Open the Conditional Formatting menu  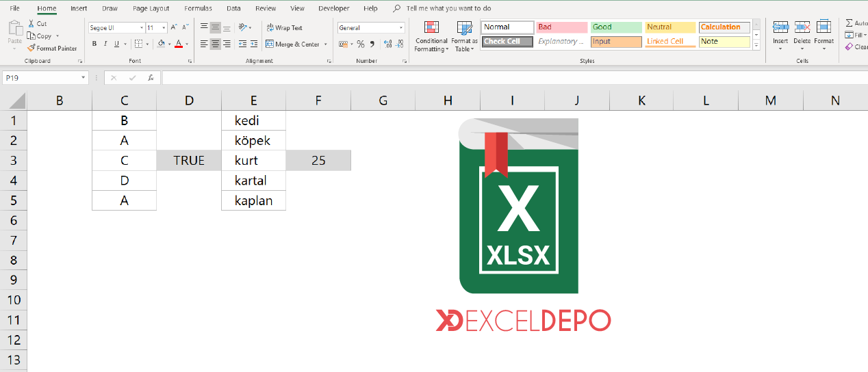click(431, 36)
